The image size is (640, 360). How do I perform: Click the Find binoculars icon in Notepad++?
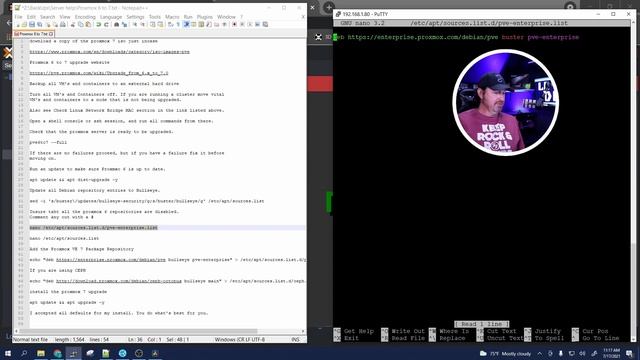[116, 24]
